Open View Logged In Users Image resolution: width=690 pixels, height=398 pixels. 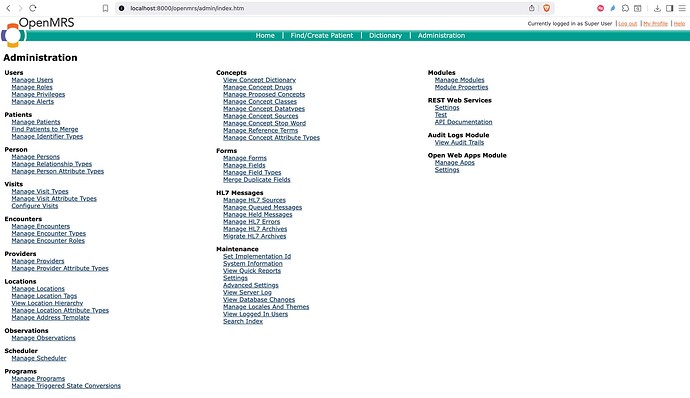(x=255, y=314)
